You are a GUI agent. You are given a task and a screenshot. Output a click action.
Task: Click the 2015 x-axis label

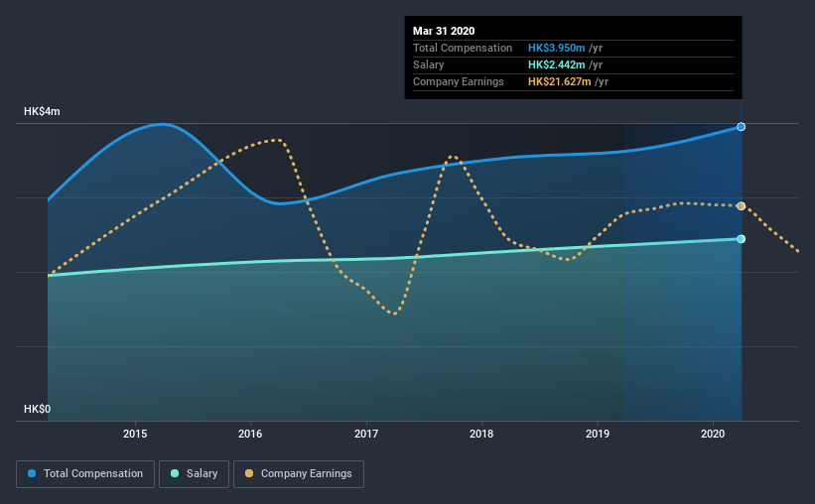tap(135, 434)
